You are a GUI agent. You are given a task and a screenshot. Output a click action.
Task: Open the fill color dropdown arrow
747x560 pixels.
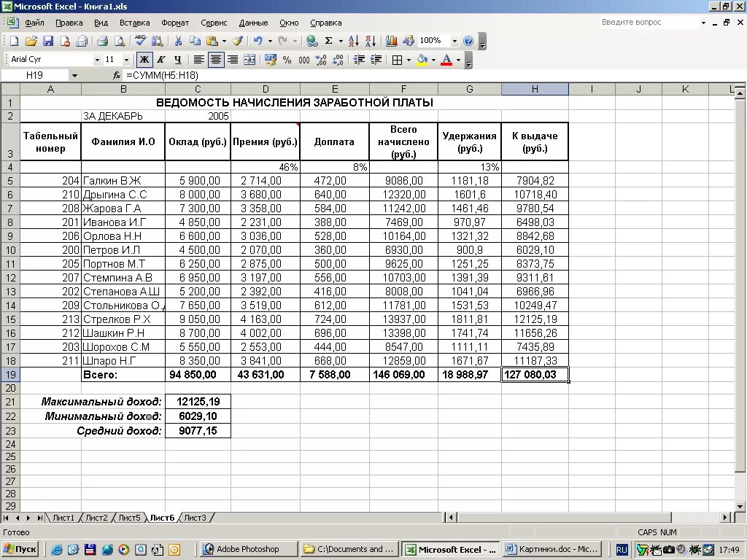[433, 60]
